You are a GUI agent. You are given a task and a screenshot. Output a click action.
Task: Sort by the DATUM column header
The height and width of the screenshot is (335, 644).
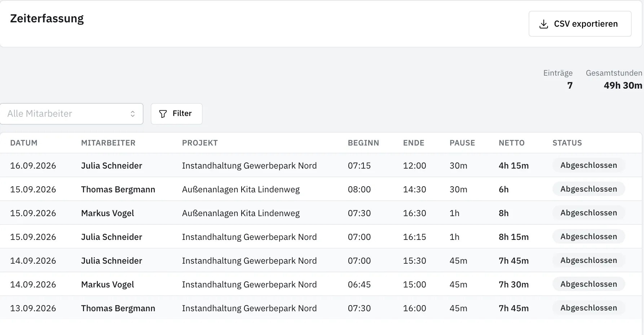coord(24,143)
